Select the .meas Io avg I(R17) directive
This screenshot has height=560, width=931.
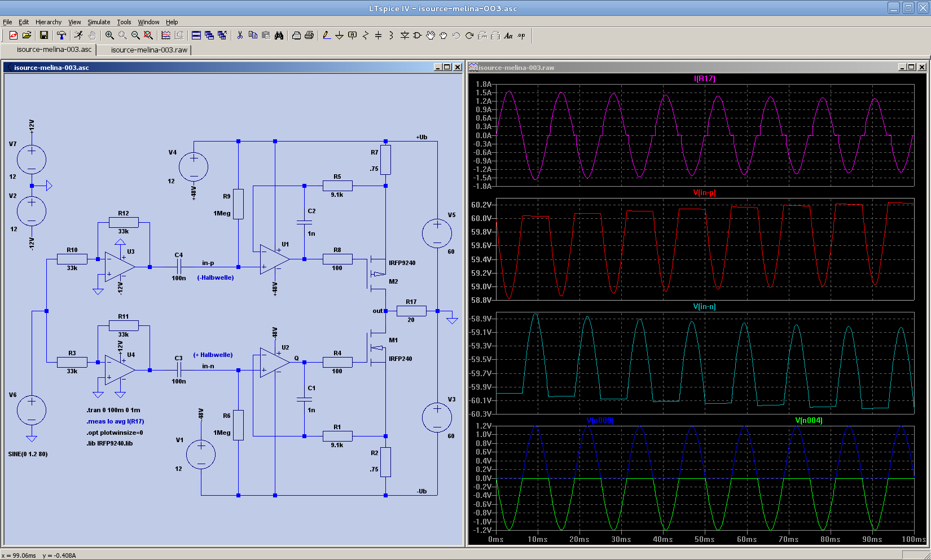[x=115, y=421]
